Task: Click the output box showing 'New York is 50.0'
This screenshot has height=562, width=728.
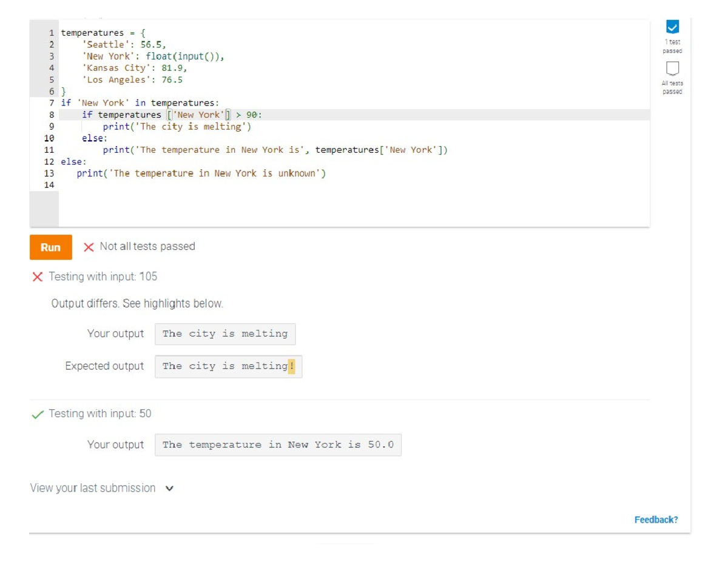Action: 278,445
